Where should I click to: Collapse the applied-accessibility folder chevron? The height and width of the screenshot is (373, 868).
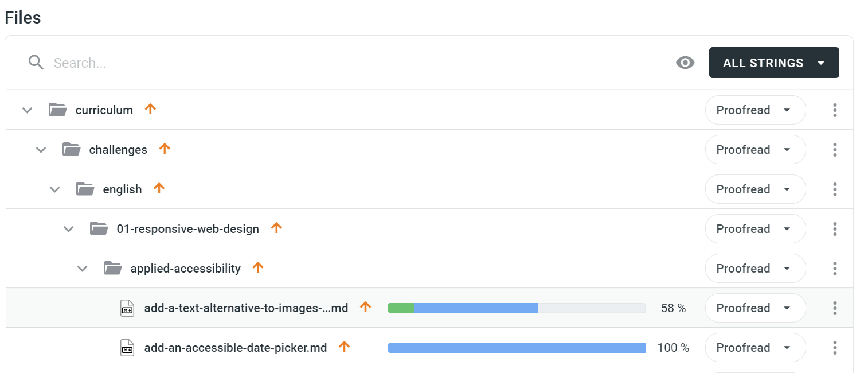pos(82,269)
